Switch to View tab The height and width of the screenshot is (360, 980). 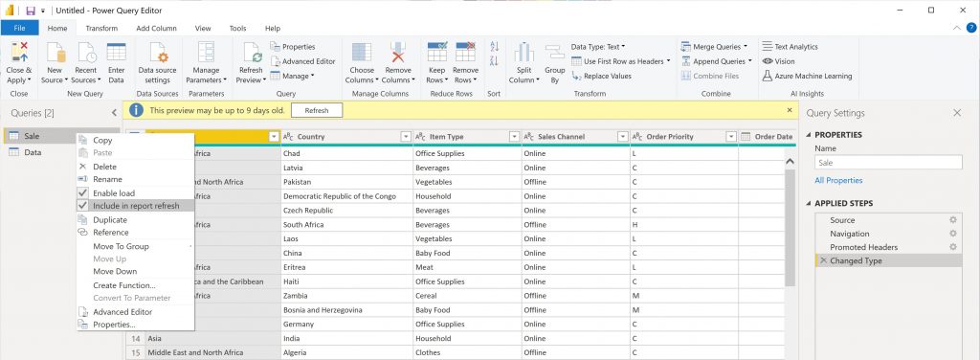[203, 28]
